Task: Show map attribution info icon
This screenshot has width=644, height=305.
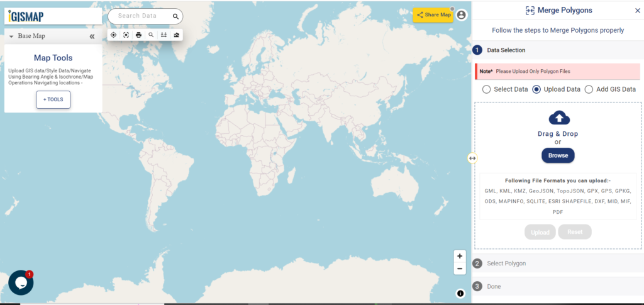Action: click(460, 293)
